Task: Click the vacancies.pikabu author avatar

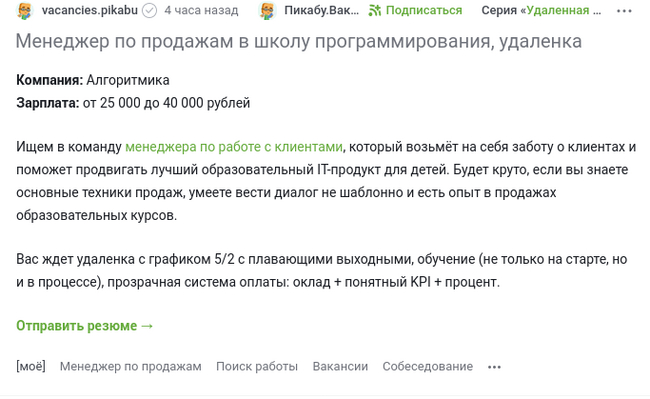Action: 25,10
